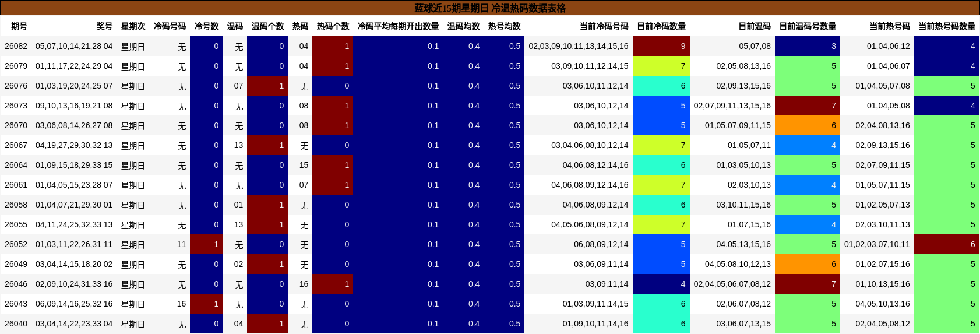Click current warm numbers 04,05,08,10,12,13
The height and width of the screenshot is (334, 980).
(x=738, y=264)
